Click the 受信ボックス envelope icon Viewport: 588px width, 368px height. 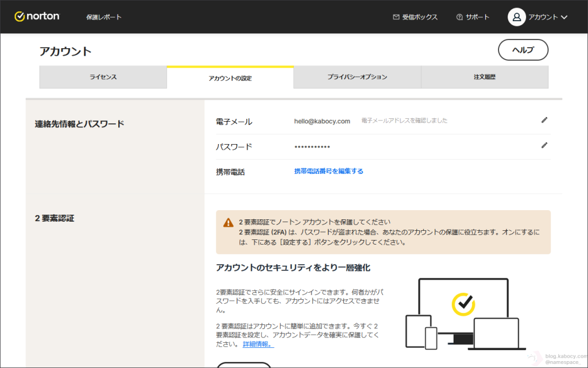point(396,17)
